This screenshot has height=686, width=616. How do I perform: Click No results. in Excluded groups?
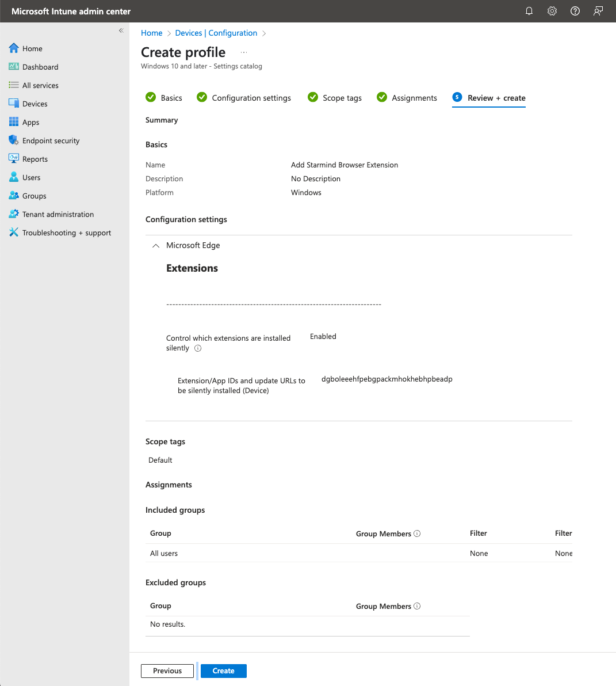pyautogui.click(x=168, y=624)
